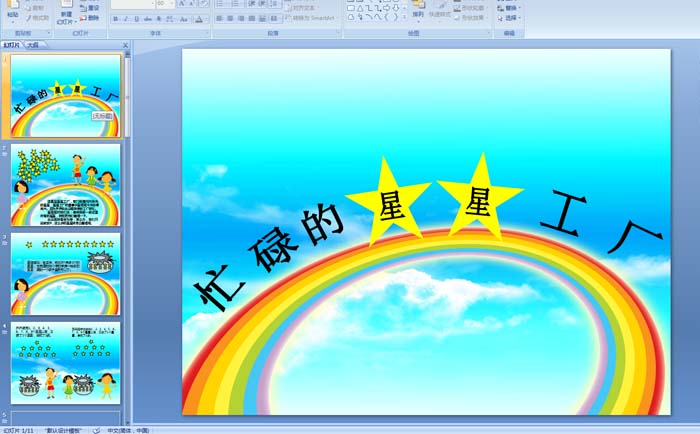
Task: Select the third slide thumbnail
Action: [66, 274]
